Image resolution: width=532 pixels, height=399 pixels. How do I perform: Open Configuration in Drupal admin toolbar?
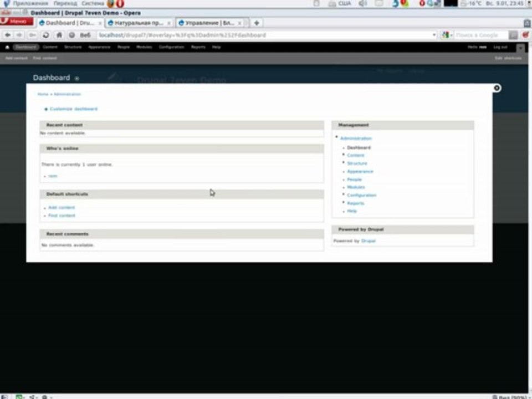tap(171, 47)
